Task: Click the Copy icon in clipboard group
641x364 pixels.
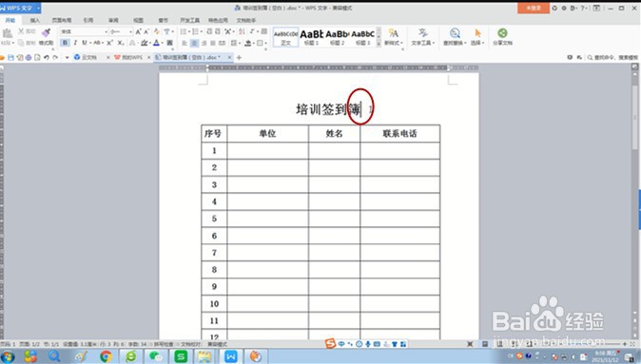Action: coord(21,43)
